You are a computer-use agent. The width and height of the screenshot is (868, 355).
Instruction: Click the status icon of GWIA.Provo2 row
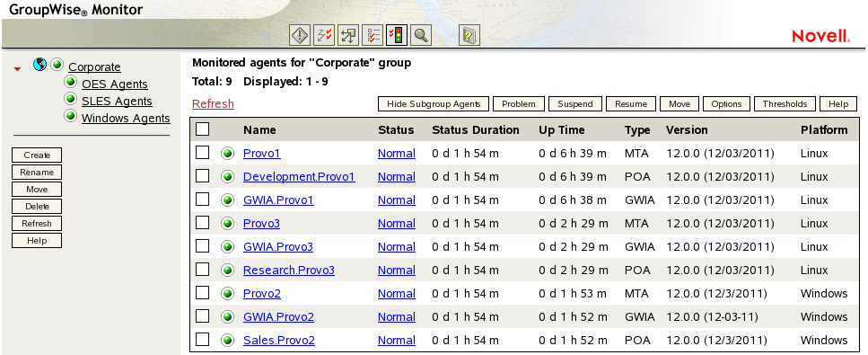227,316
